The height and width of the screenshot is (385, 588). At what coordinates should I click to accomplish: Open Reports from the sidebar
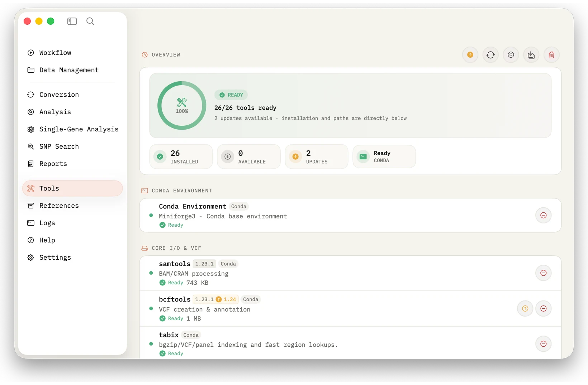(72, 164)
